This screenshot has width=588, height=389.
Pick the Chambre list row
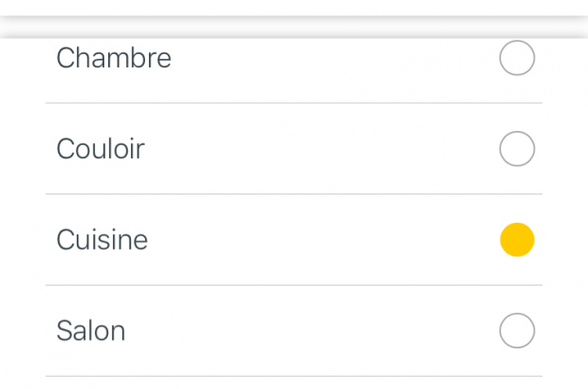(294, 60)
